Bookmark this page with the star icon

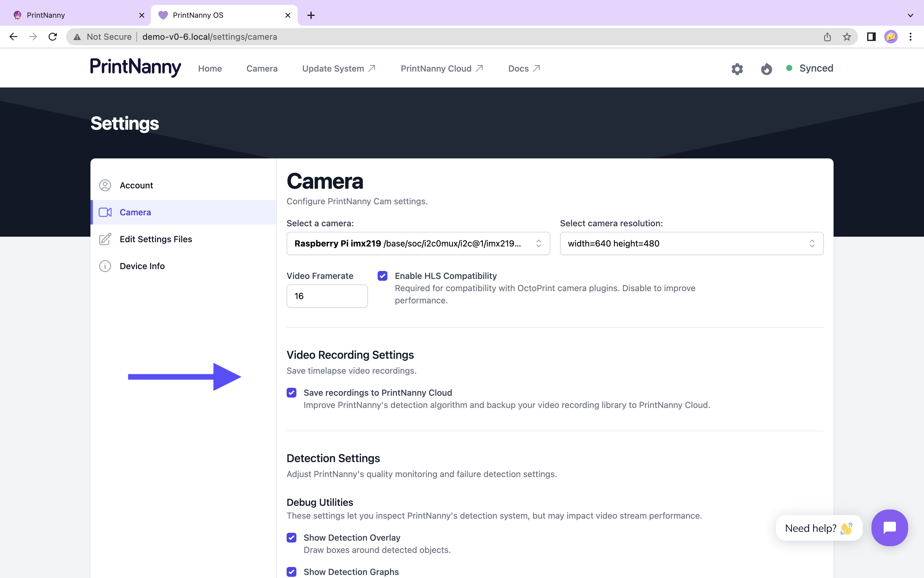click(847, 37)
